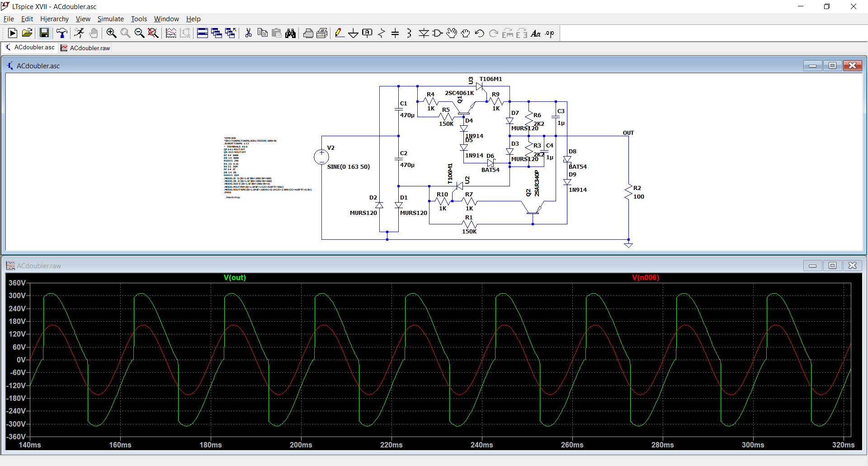Click the Pick Visible Traces icon

[171, 33]
